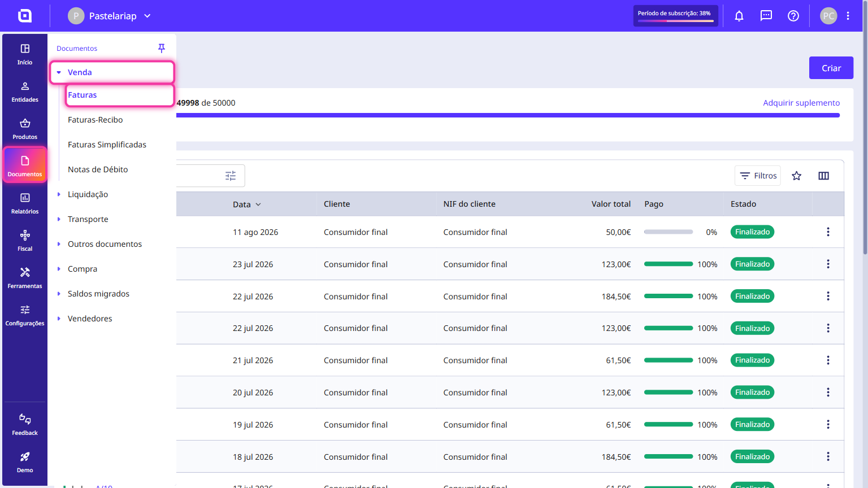Image resolution: width=868 pixels, height=488 pixels.
Task: Open the Produtos sidebar section
Action: [25, 129]
